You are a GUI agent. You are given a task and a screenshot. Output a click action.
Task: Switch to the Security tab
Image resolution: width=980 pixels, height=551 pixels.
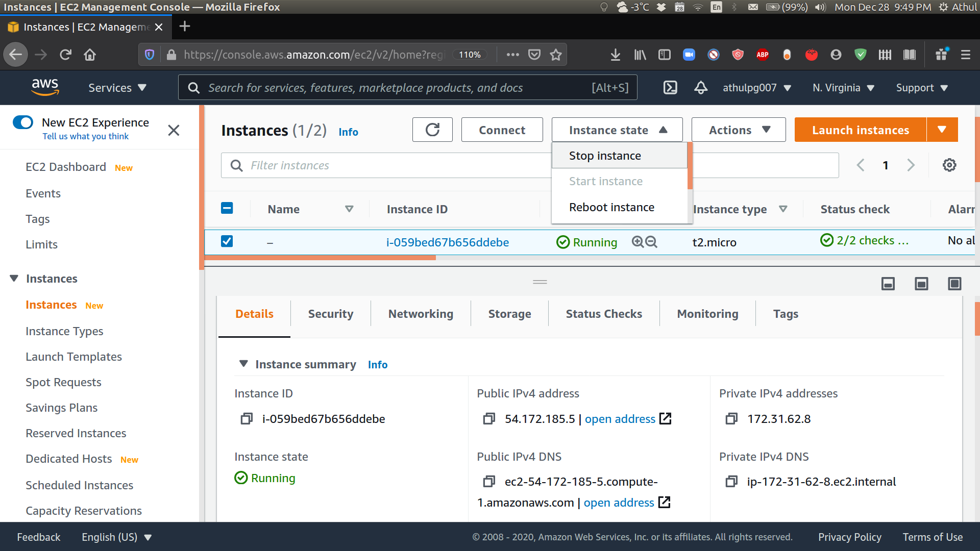coord(330,314)
